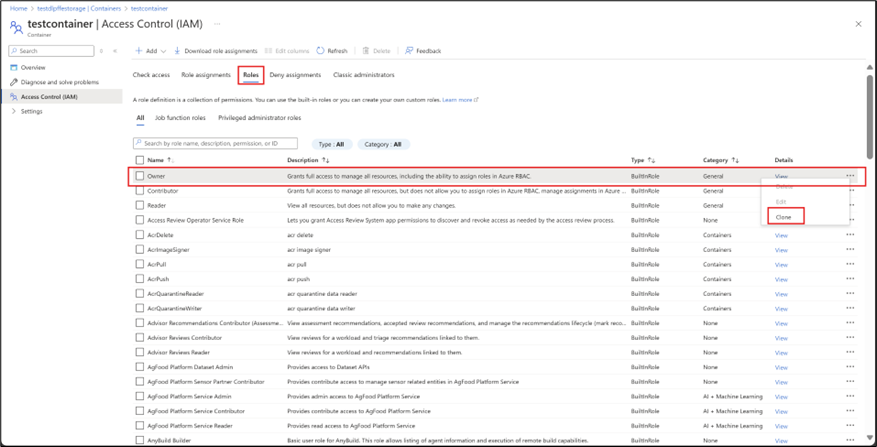Open more options for Advisor Reviews Reader row
This screenshot has height=447, width=877.
click(x=850, y=352)
